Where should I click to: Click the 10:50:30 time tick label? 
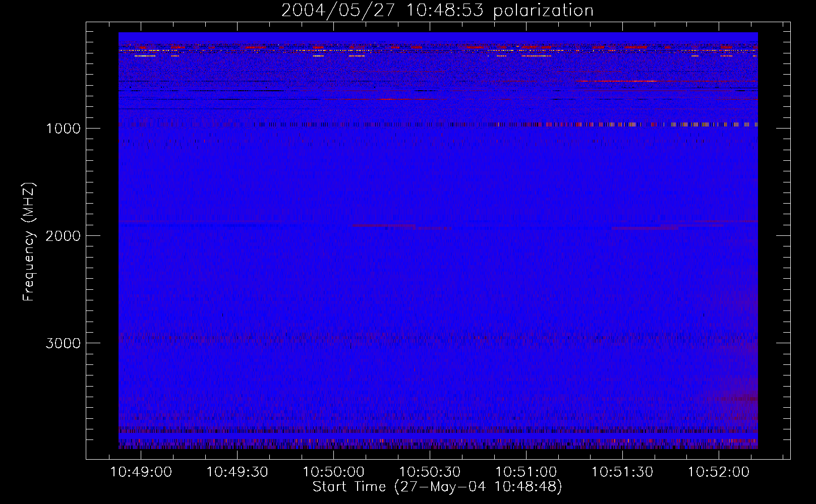(x=430, y=472)
